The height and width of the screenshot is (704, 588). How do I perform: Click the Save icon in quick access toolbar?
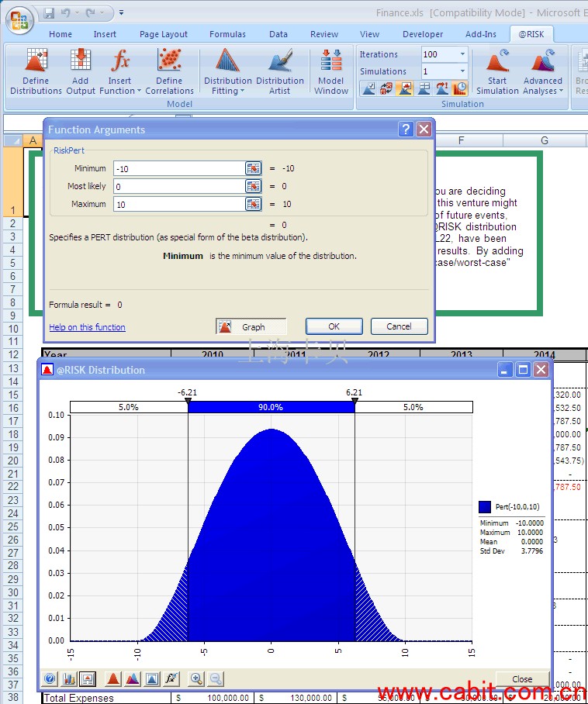[49, 13]
